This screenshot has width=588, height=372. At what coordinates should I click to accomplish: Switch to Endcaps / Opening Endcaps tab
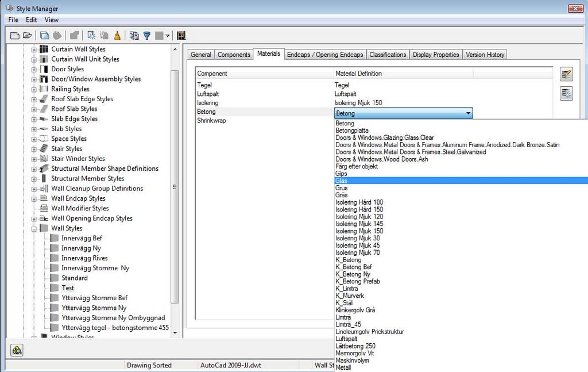[325, 55]
